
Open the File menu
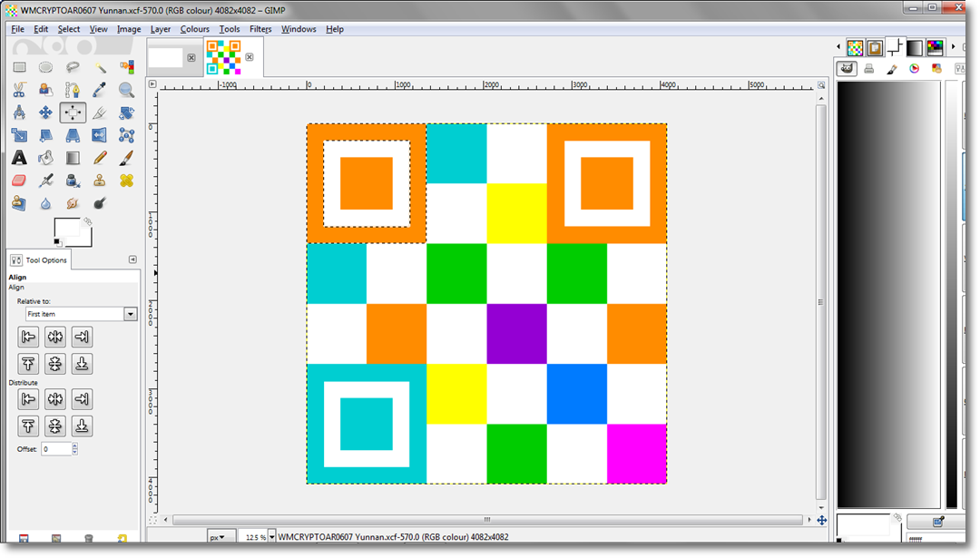coord(17,29)
